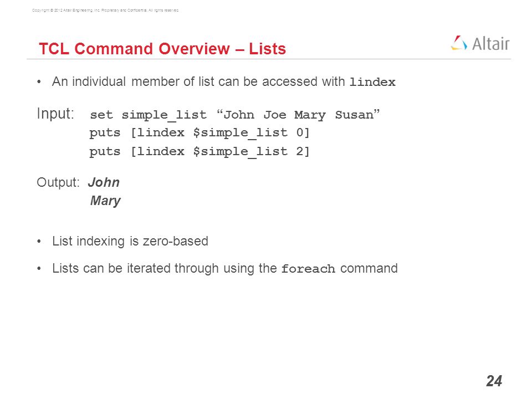Click the 'puts [lindex $simple_list 0]' line
532x399 pixels.
[199, 132]
